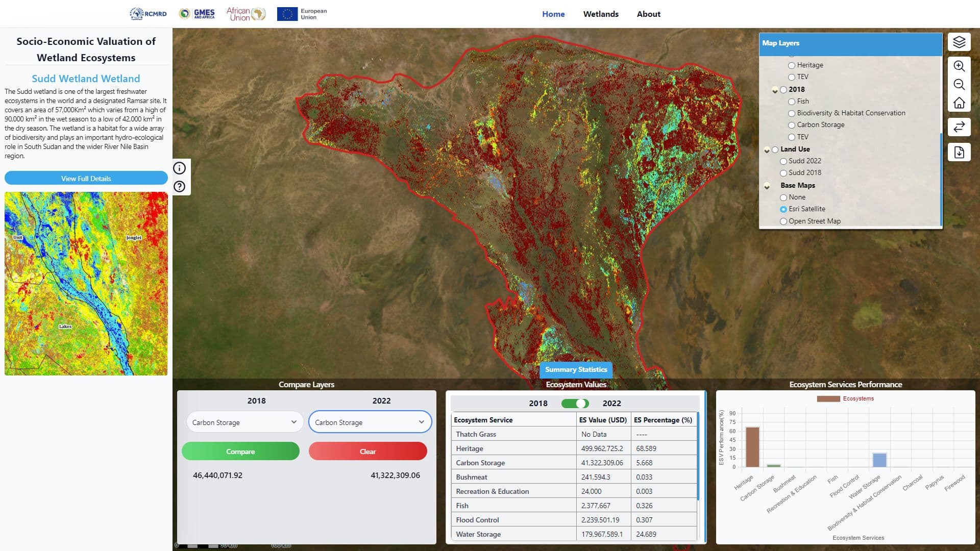Open the map layers stack icon
Screen dimensions: 980x551
(x=959, y=42)
